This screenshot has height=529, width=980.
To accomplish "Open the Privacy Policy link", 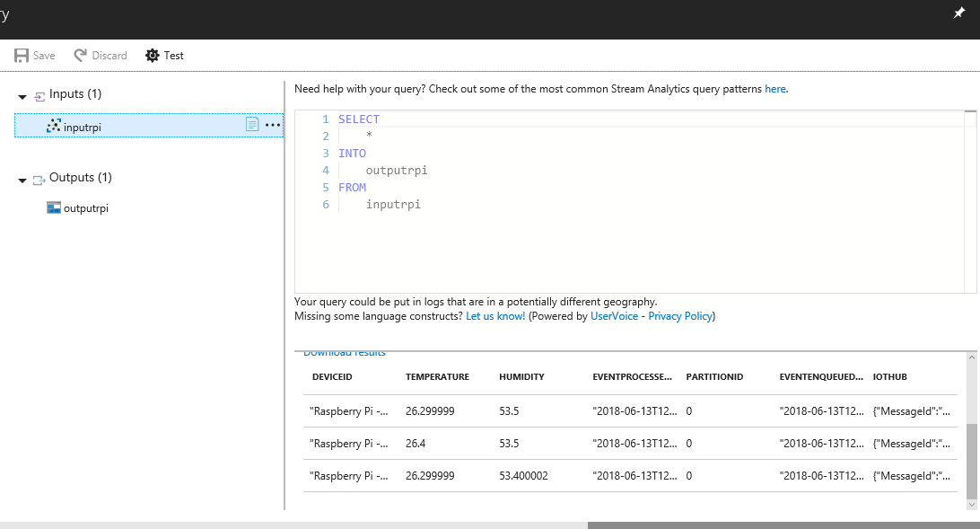I will (x=679, y=315).
